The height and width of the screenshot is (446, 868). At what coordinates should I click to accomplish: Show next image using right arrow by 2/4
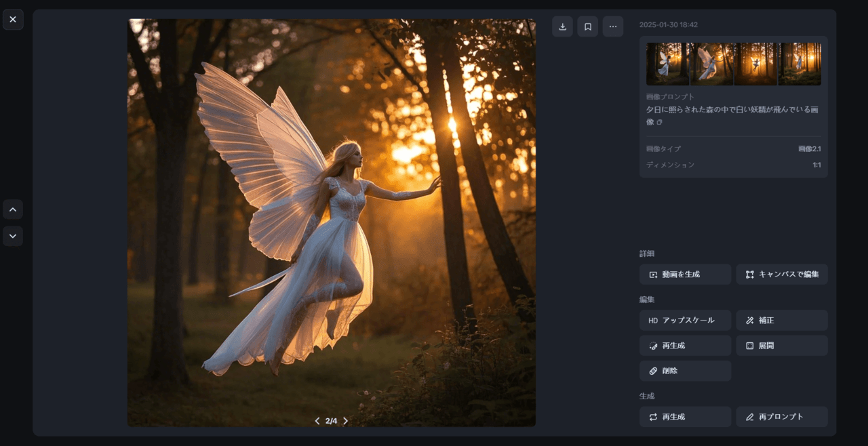click(x=345, y=421)
